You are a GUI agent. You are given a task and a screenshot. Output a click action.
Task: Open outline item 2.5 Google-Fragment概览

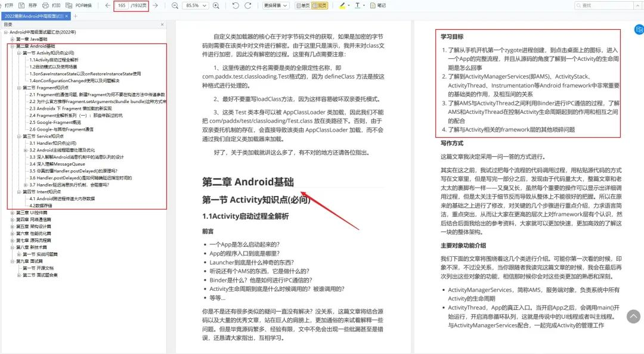click(x=55, y=122)
